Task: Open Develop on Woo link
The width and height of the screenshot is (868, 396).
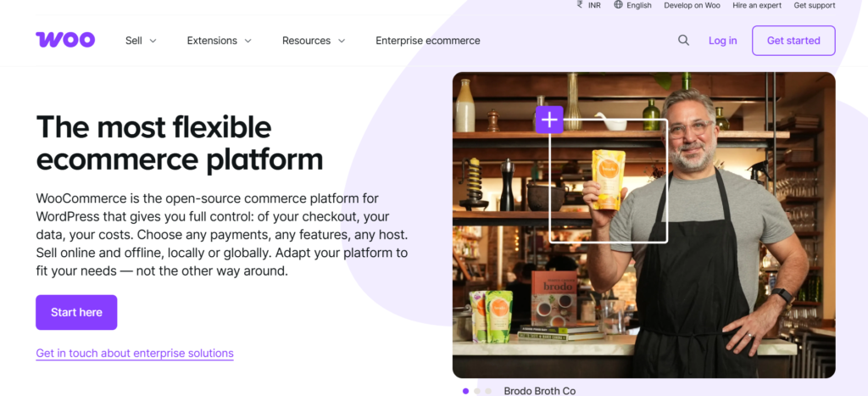Action: [692, 5]
